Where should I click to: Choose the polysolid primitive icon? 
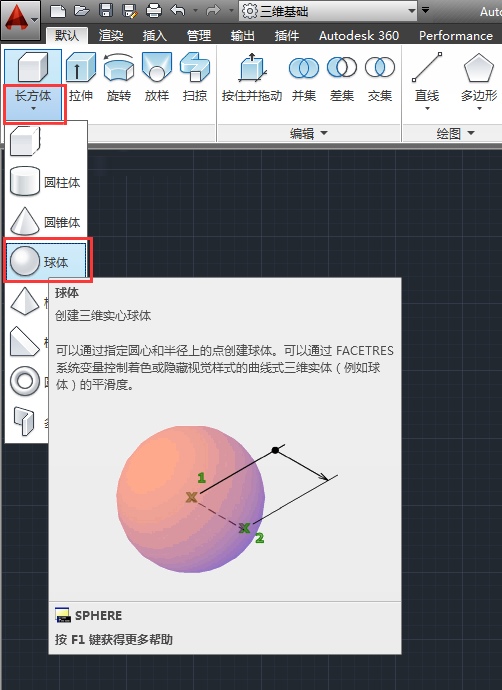pos(25,422)
